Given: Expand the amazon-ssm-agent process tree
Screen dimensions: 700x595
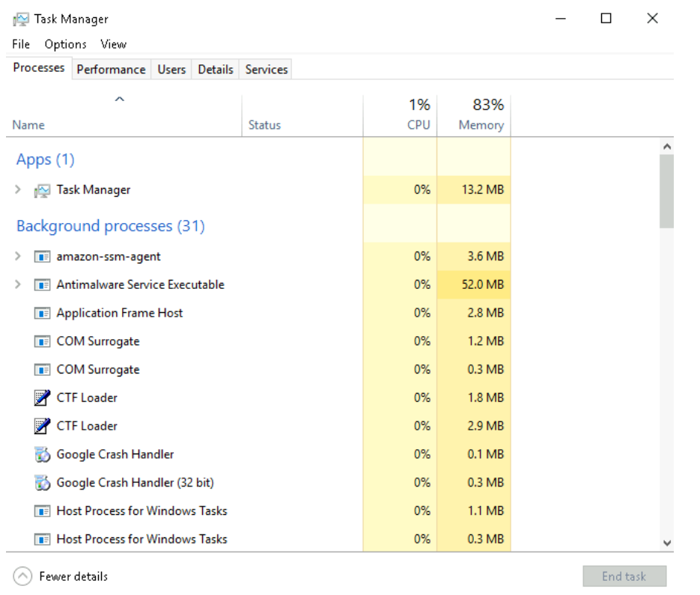Looking at the screenshot, I should (18, 257).
